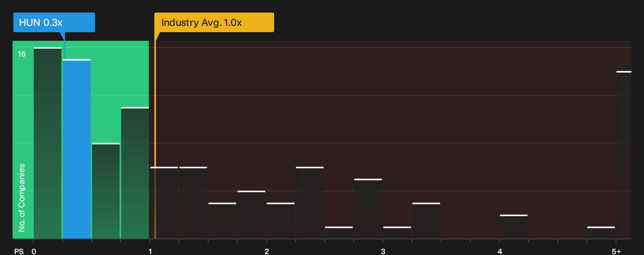
Task: Click the bar directly right of yellow line
Action: pyautogui.click(x=164, y=203)
